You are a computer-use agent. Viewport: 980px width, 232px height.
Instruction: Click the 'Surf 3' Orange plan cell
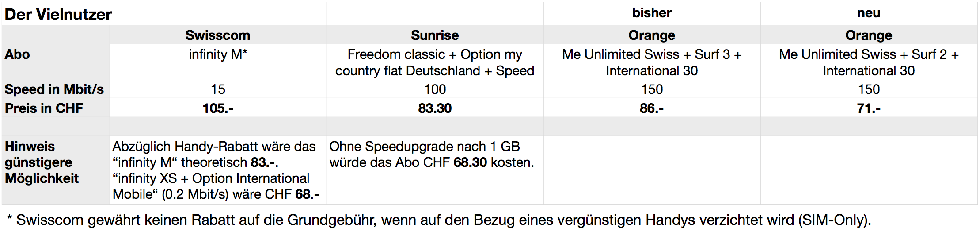(x=652, y=62)
